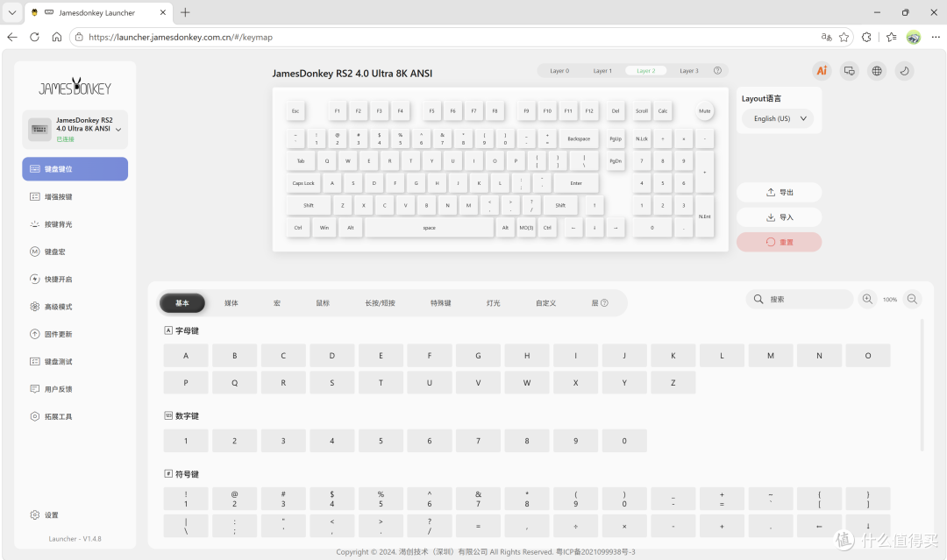Switch to the 灯光 tab
947x560 pixels.
(x=494, y=303)
